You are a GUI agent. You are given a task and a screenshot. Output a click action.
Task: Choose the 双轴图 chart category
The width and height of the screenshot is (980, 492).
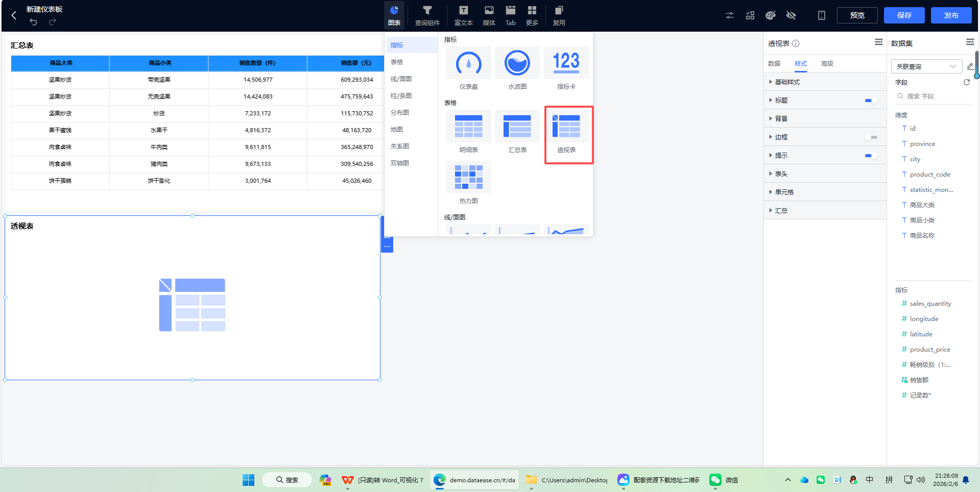pos(412,163)
